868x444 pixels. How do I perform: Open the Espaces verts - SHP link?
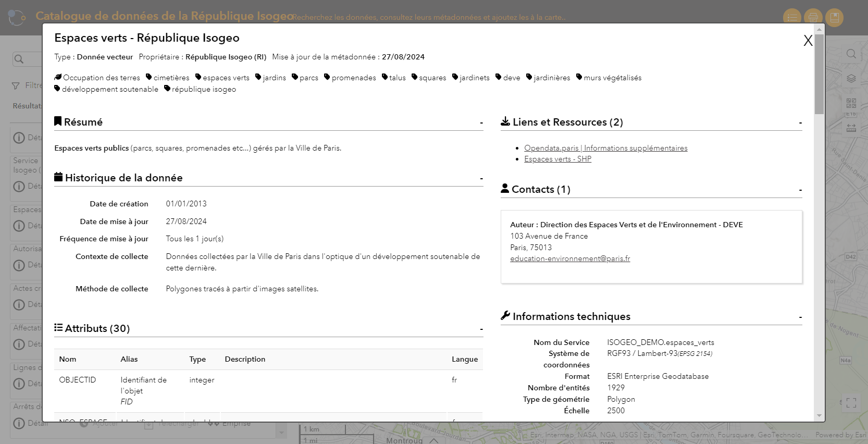click(x=557, y=159)
